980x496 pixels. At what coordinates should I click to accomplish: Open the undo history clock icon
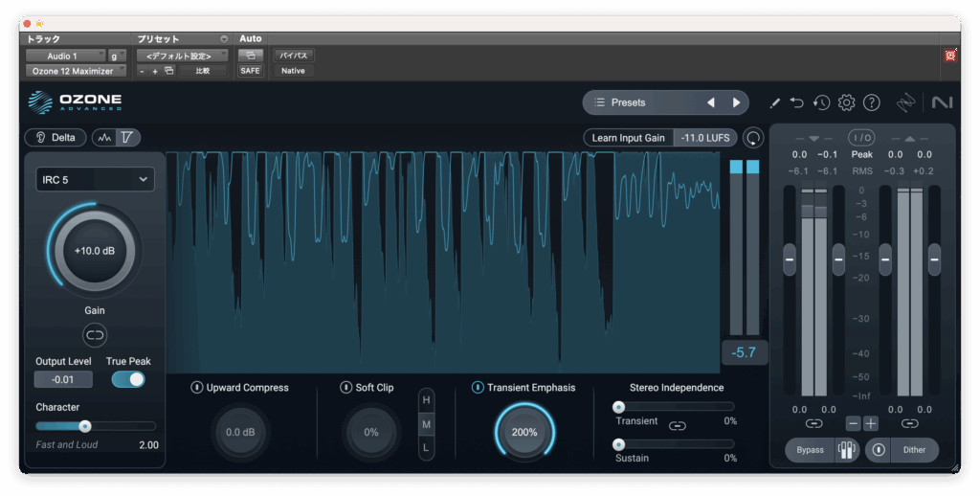821,102
